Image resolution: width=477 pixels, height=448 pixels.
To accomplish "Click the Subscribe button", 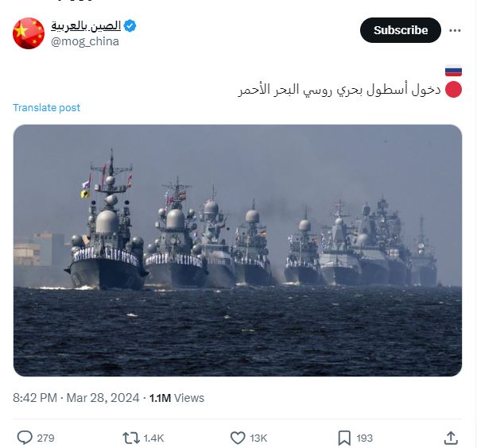I will click(x=401, y=30).
